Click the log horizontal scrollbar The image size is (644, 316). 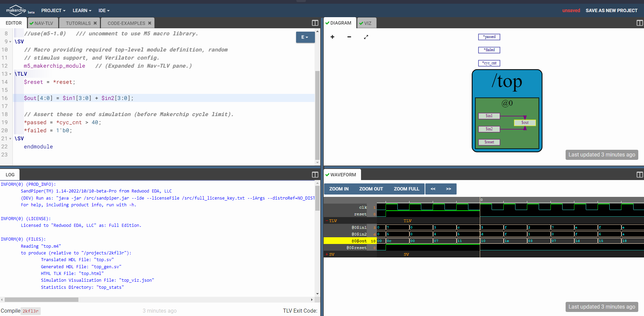tap(41, 300)
